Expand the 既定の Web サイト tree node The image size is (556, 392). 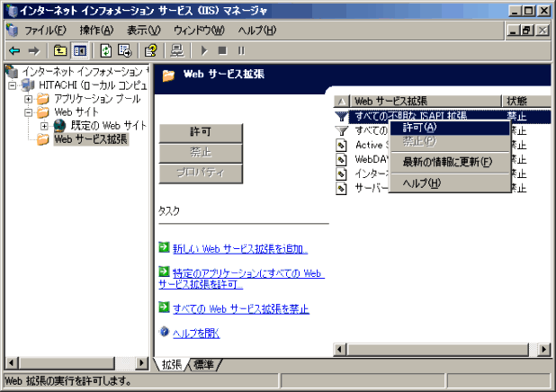tap(44, 126)
